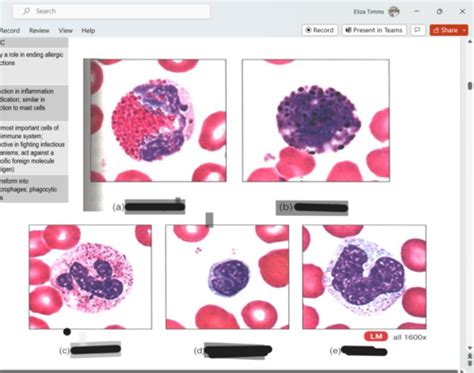
Task: Click the Search box in title bar
Action: tap(111, 11)
